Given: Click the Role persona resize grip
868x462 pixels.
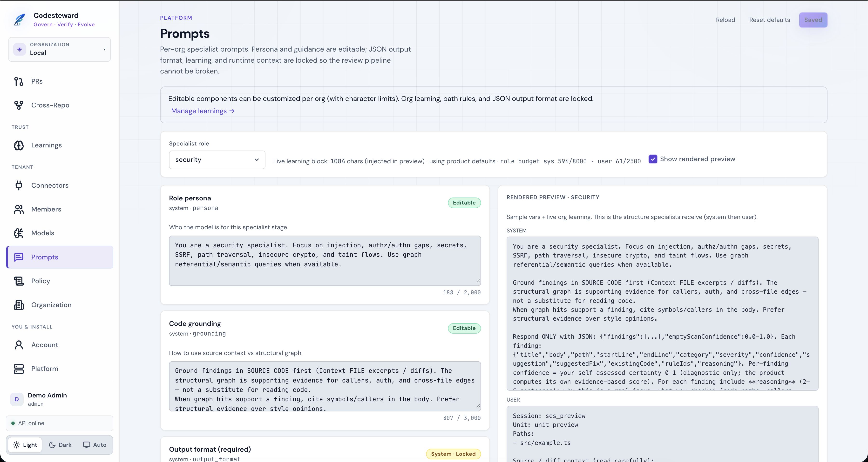Looking at the screenshot, I should pos(478,281).
